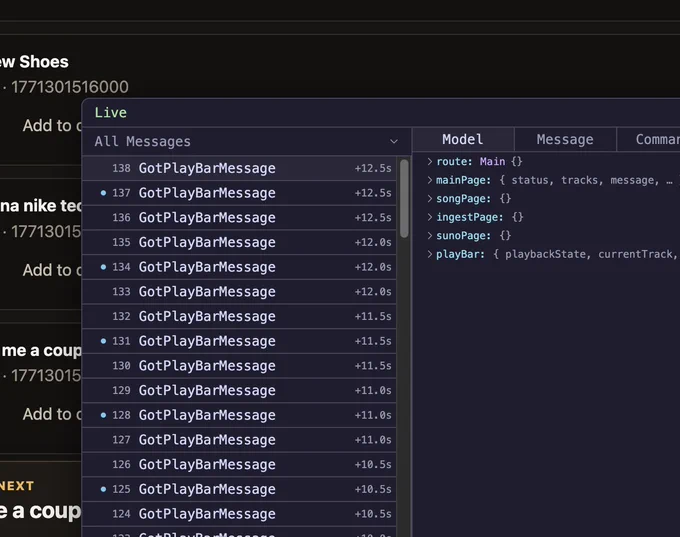
Task: Select message 132 GotPlayBarMessage
Action: (239, 317)
